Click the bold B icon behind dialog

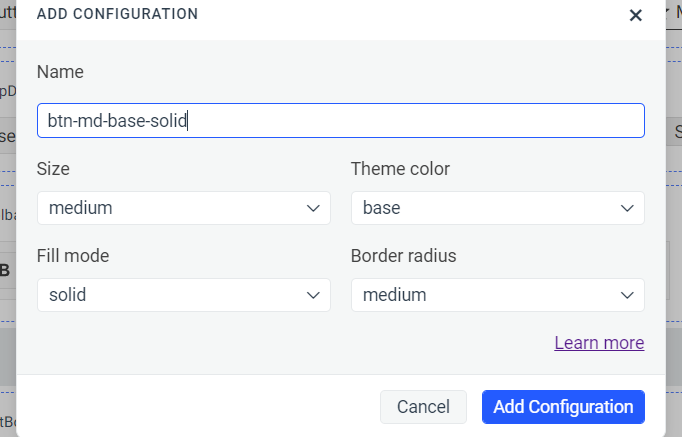click(5, 270)
